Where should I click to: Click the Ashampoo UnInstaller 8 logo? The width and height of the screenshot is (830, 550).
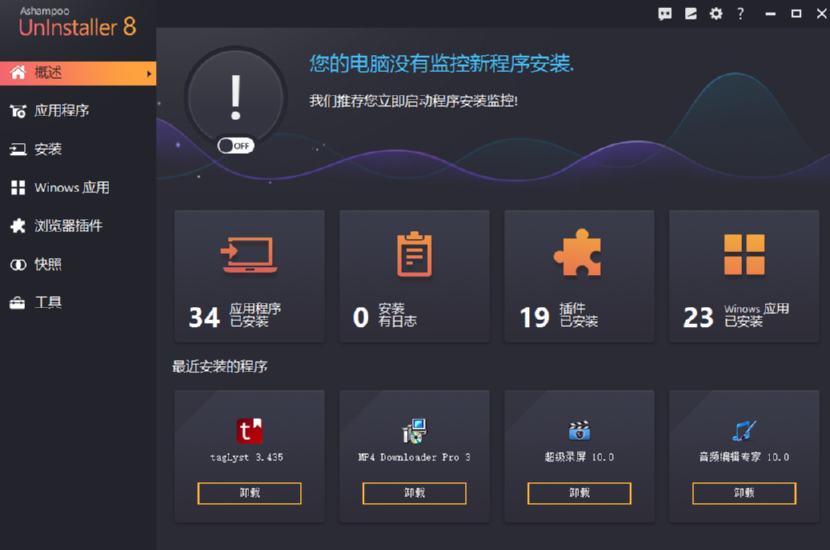(77, 22)
